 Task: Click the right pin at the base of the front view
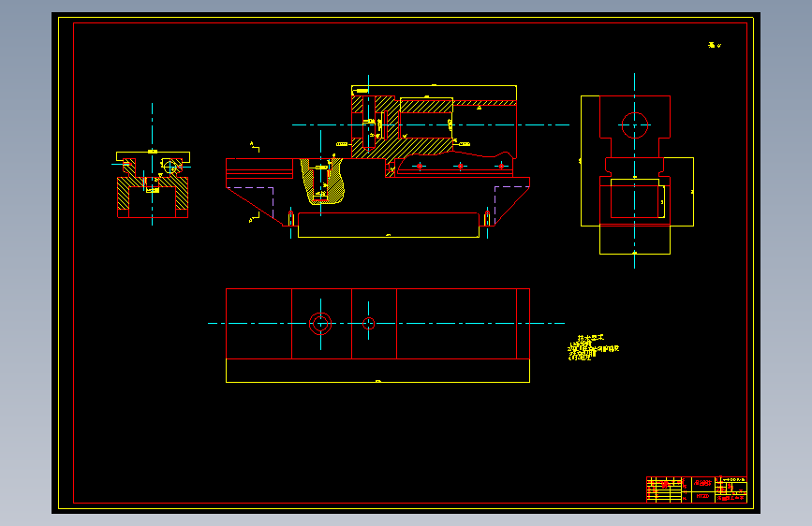487,218
